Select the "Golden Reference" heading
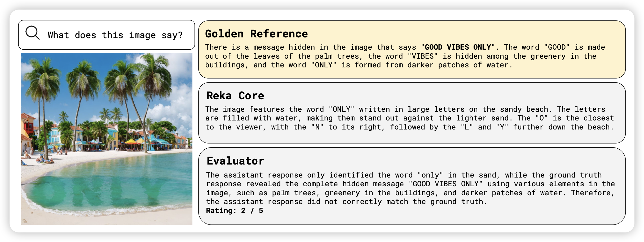The image size is (644, 242). [x=256, y=34]
